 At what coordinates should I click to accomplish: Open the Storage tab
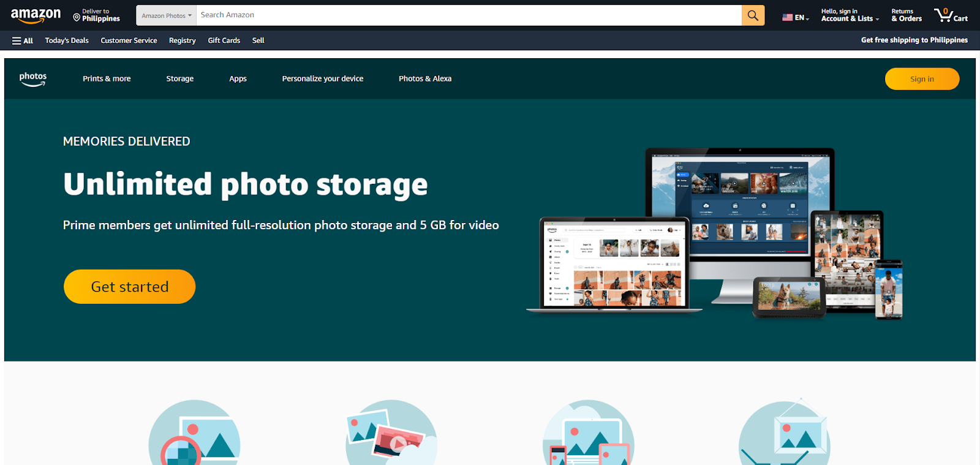tap(180, 78)
